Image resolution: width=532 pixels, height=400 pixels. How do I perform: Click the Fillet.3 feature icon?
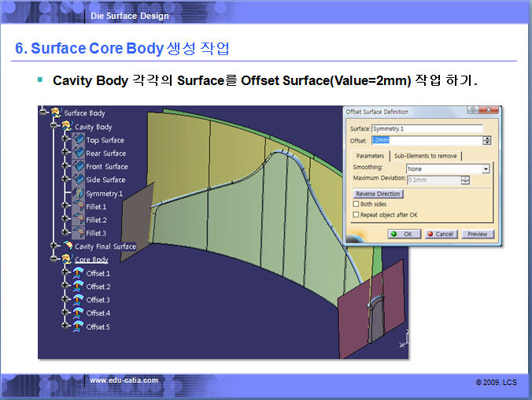click(78, 233)
